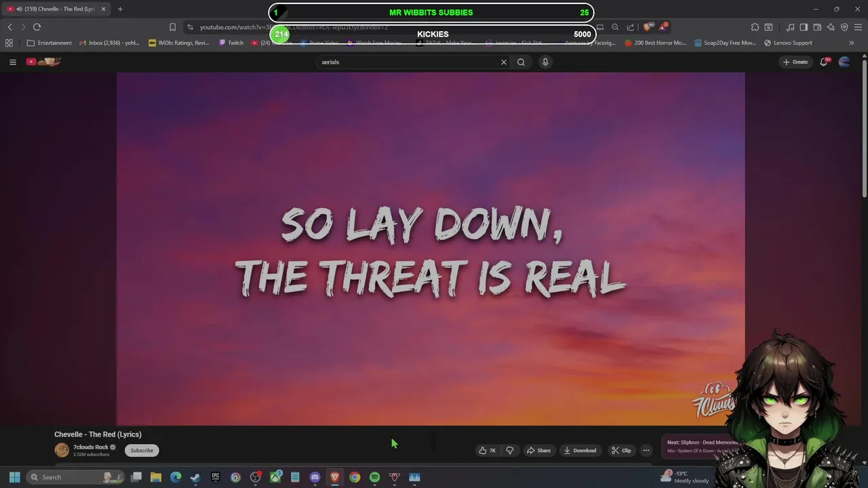Open Brave VPN shield icon
This screenshot has height=488, width=868.
coord(844,27)
